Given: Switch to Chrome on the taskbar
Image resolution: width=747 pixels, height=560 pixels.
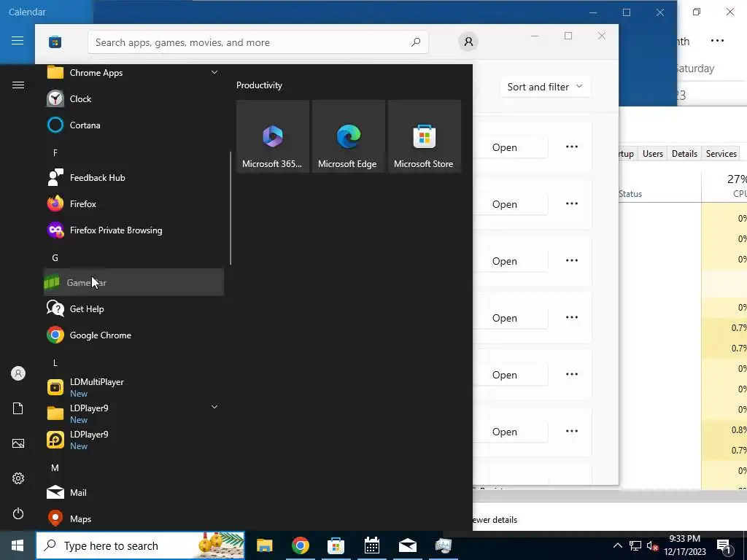Looking at the screenshot, I should 300,545.
